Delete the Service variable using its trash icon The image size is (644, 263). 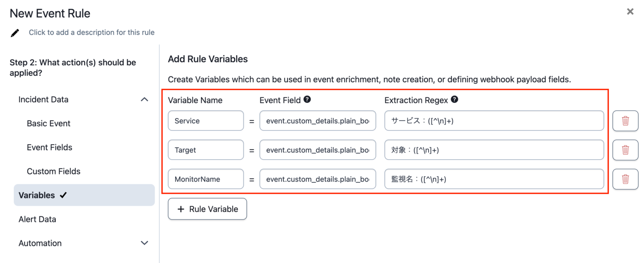(x=625, y=120)
